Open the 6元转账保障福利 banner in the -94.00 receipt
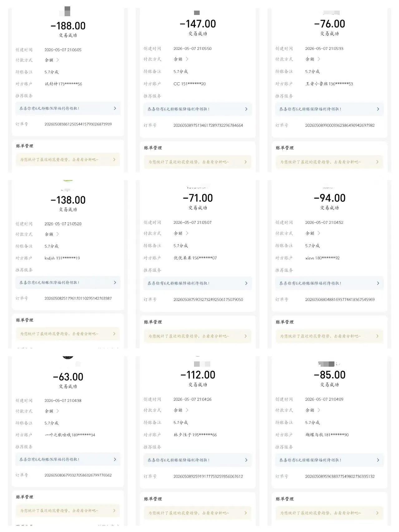 (329, 283)
